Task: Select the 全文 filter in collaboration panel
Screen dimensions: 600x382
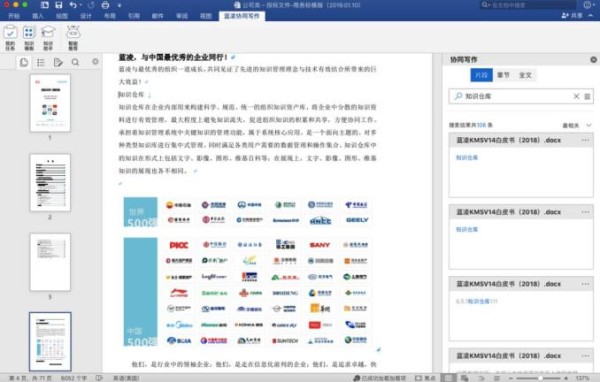Action: coord(525,75)
